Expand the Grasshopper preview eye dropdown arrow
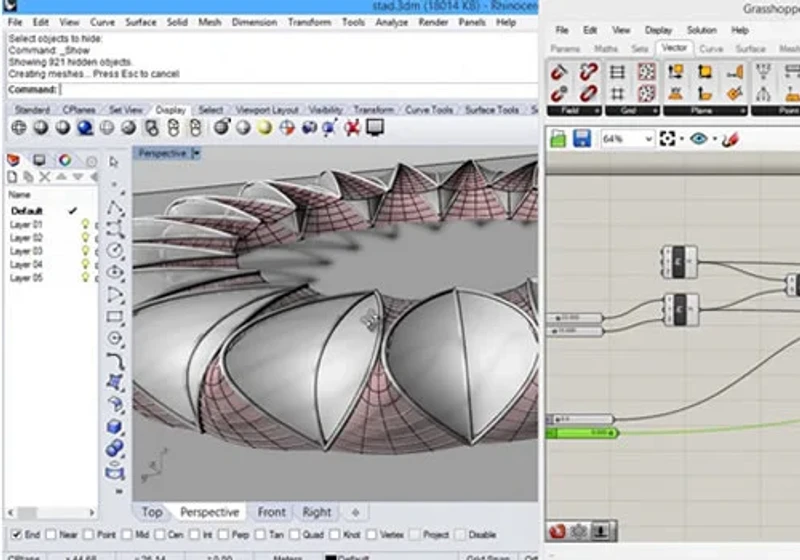Image resolution: width=800 pixels, height=560 pixels. 714,139
